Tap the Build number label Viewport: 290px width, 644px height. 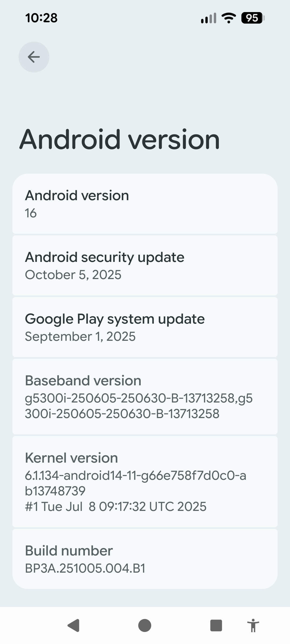(69, 551)
